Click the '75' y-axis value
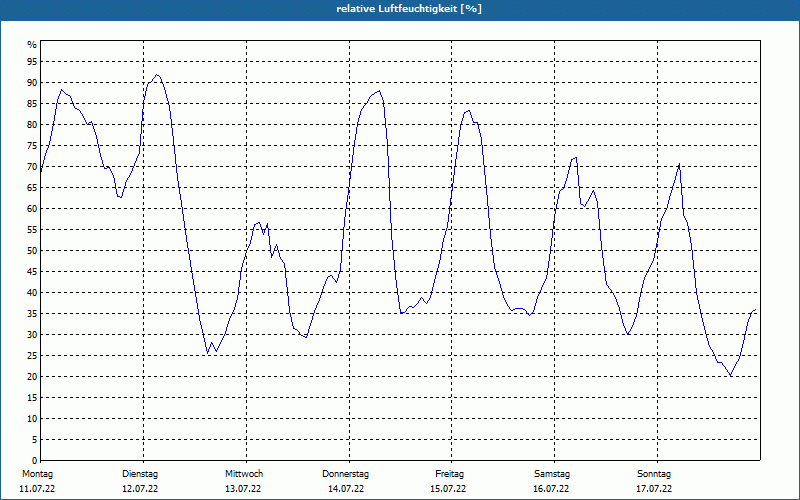This screenshot has width=800, height=500. (32, 145)
